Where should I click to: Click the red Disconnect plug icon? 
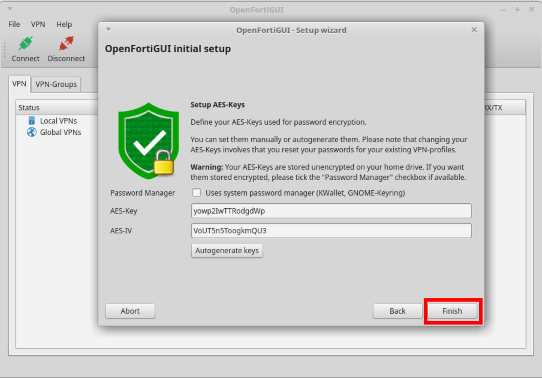66,44
